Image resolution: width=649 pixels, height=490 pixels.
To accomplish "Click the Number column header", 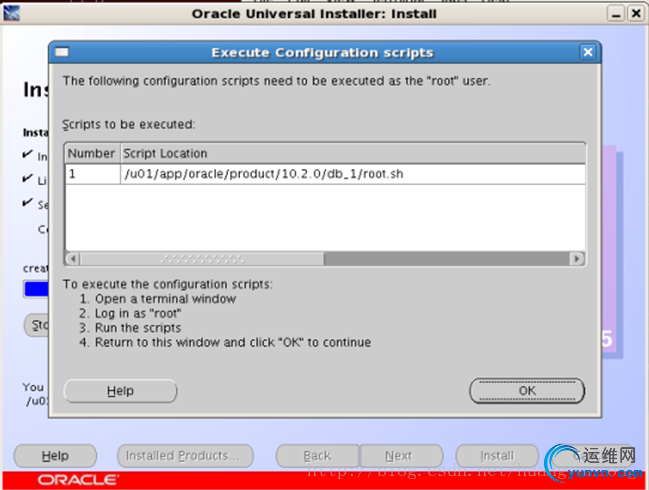I will 92,153.
